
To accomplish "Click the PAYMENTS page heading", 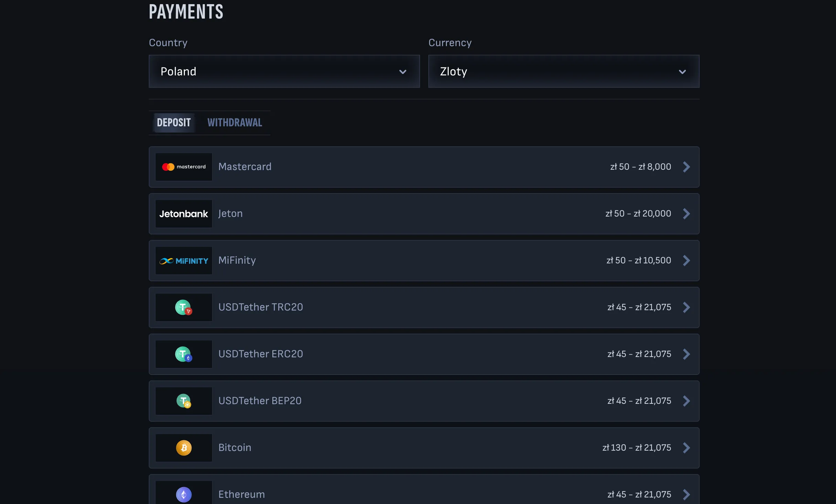I will (x=186, y=12).
